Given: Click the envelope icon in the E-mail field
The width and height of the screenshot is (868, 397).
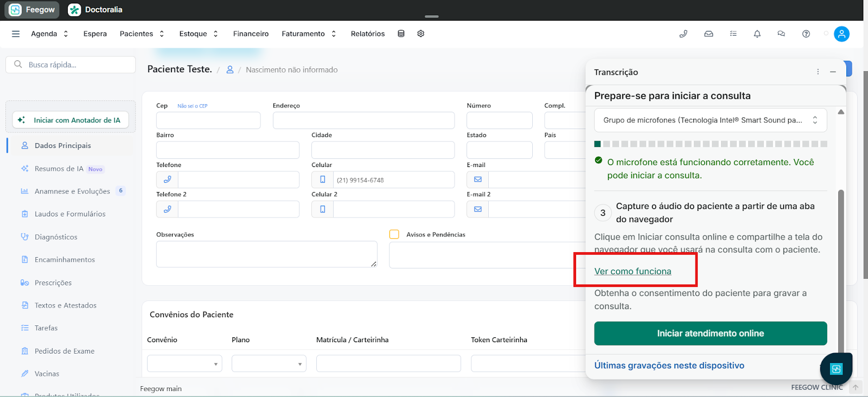Looking at the screenshot, I should pos(477,180).
